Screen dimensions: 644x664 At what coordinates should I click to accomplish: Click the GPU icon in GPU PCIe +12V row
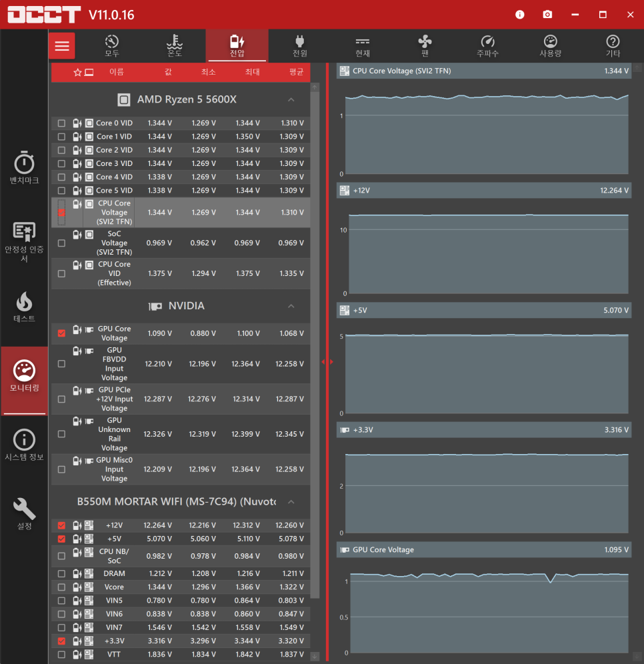click(89, 391)
